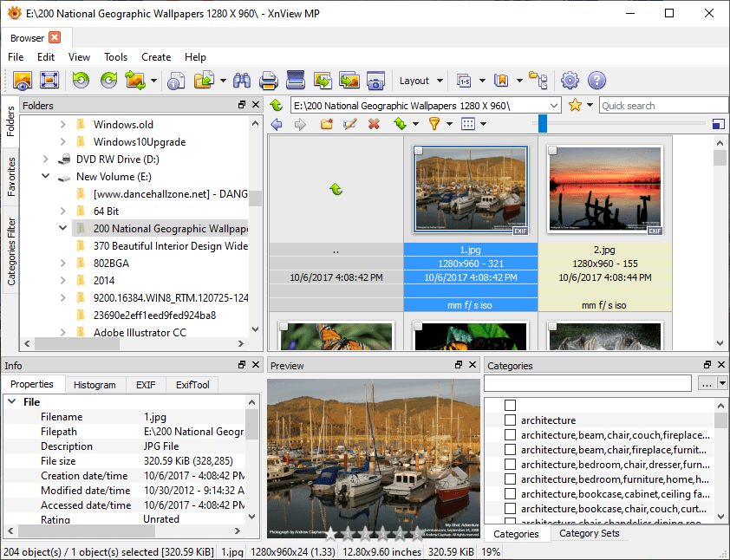Click the Capture screen camera icon
The width and height of the screenshot is (730, 560).
click(x=375, y=81)
